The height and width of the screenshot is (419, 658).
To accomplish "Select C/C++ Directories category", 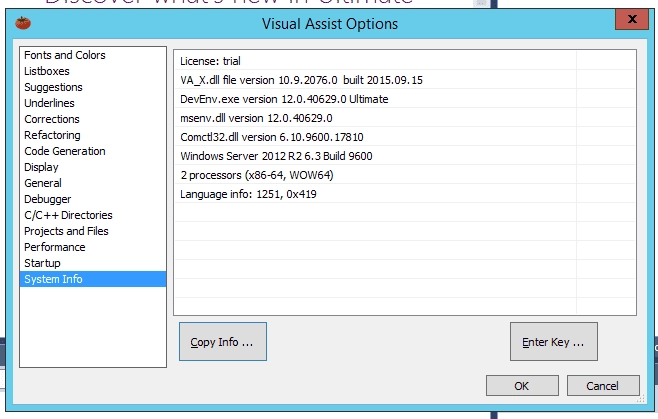I will (93, 215).
